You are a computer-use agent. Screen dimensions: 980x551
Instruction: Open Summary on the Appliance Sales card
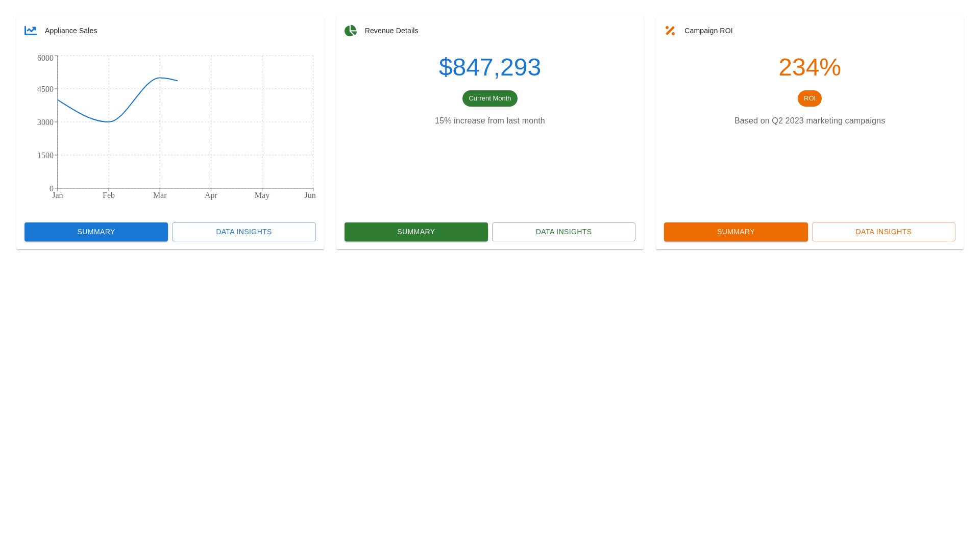click(x=96, y=232)
